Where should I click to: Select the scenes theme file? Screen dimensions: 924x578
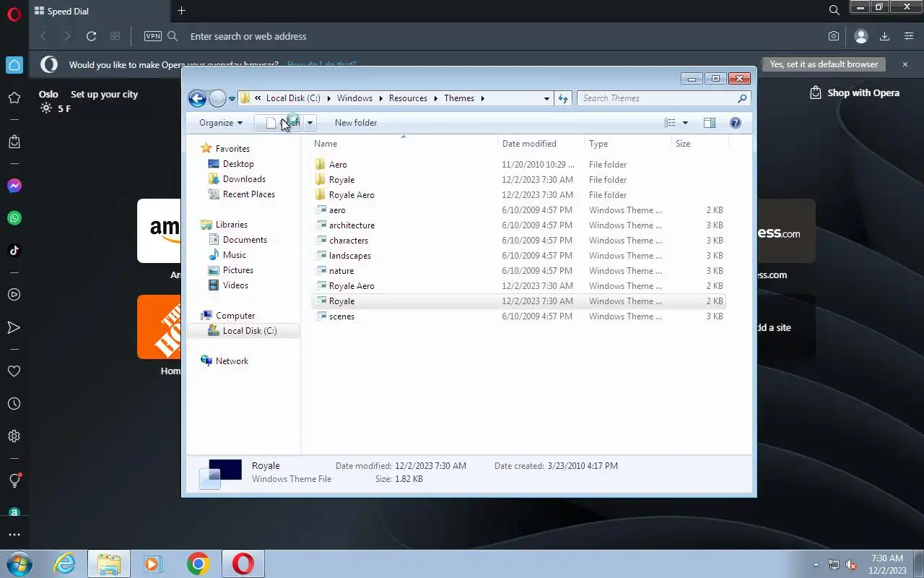click(x=341, y=316)
